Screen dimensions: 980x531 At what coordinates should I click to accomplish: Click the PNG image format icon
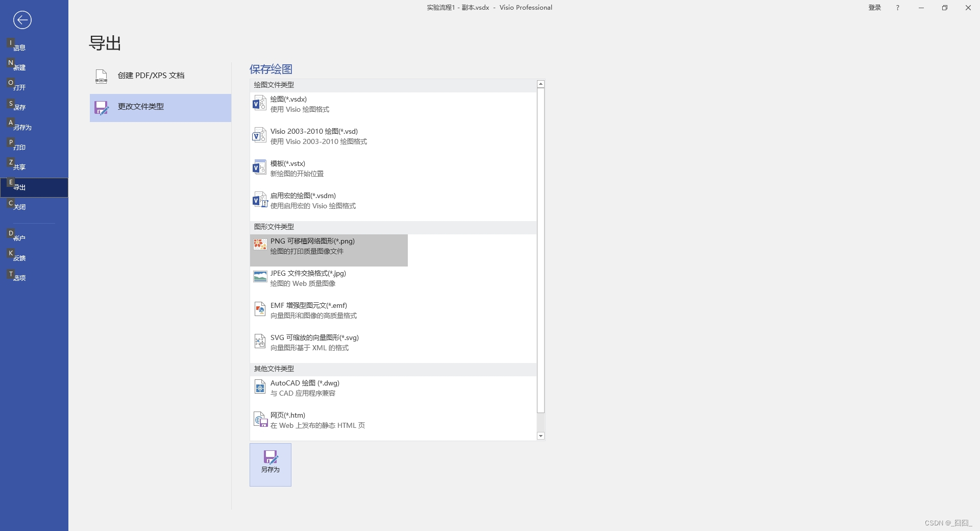pyautogui.click(x=260, y=245)
